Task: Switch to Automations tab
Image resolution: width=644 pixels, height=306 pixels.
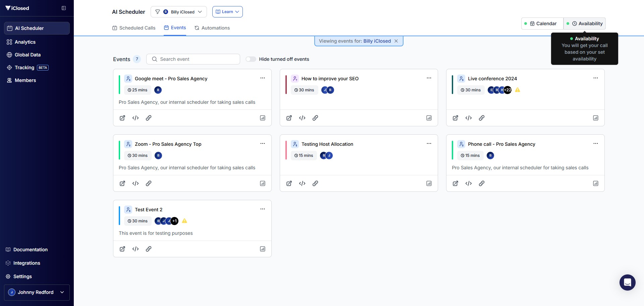Action: [x=212, y=28]
